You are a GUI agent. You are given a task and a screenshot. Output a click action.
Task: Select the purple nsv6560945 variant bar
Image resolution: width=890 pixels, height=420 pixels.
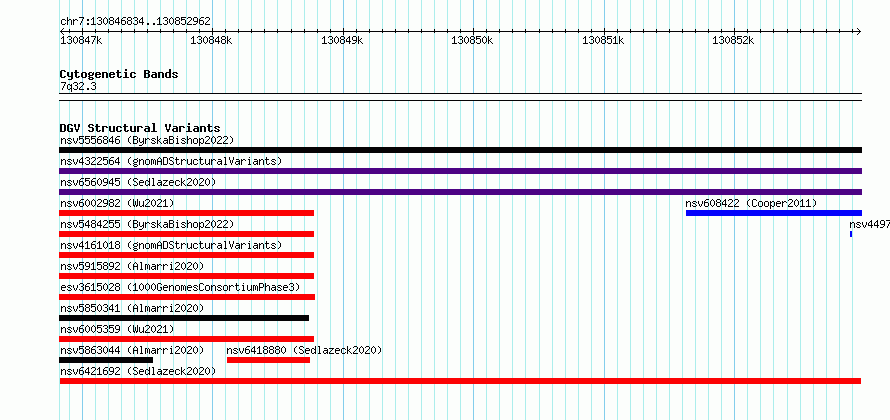[x=460, y=192]
